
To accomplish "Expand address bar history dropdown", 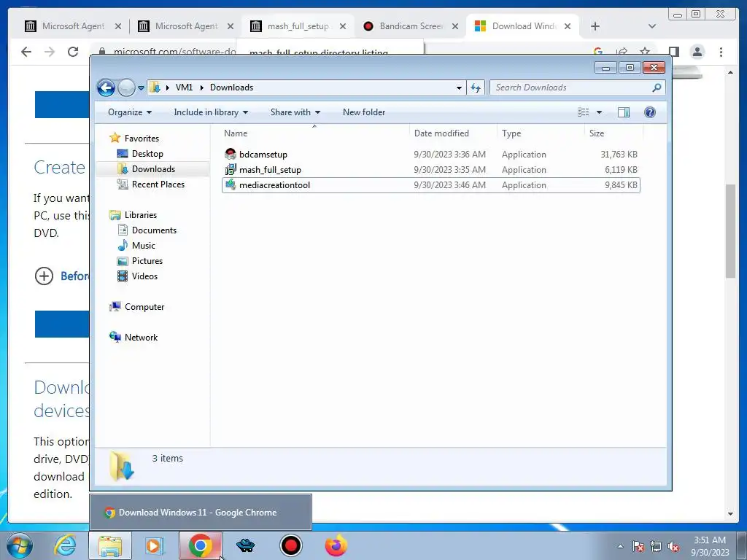I will pyautogui.click(x=459, y=87).
